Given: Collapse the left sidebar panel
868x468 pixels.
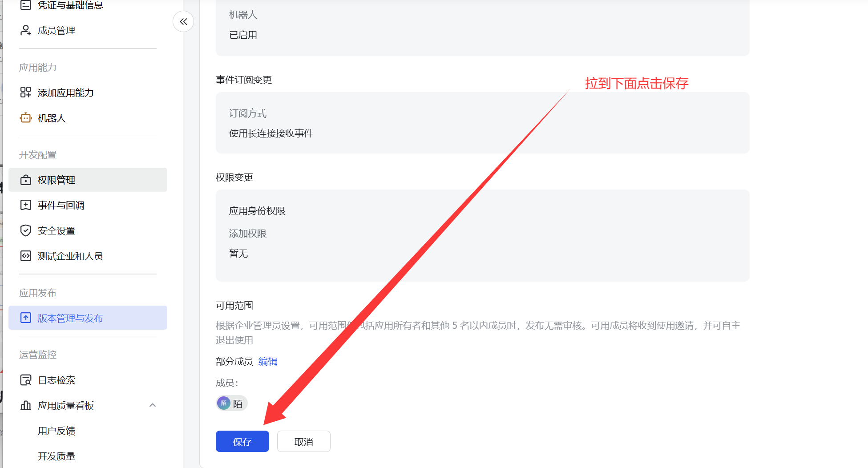Looking at the screenshot, I should coord(183,21).
